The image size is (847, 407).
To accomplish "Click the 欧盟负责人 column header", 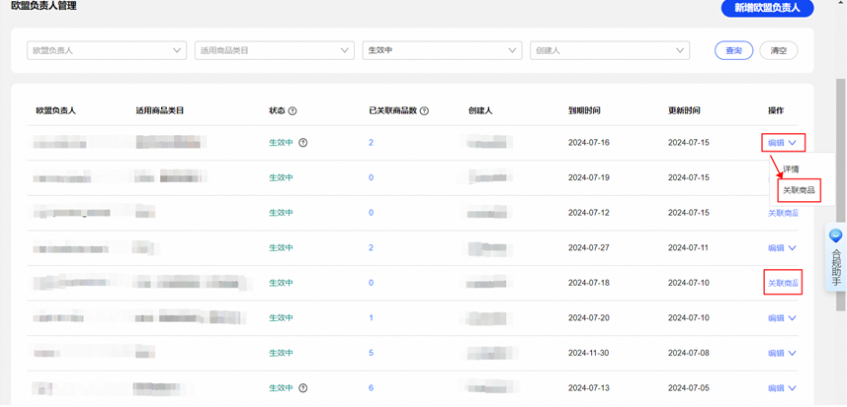I will pos(56,111).
